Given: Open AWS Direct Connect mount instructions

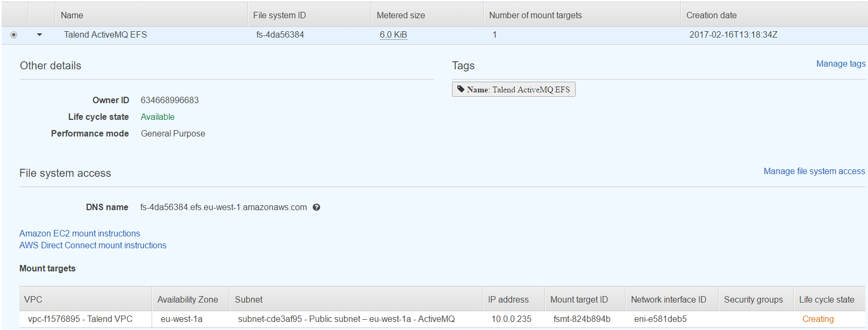Looking at the screenshot, I should tap(93, 245).
